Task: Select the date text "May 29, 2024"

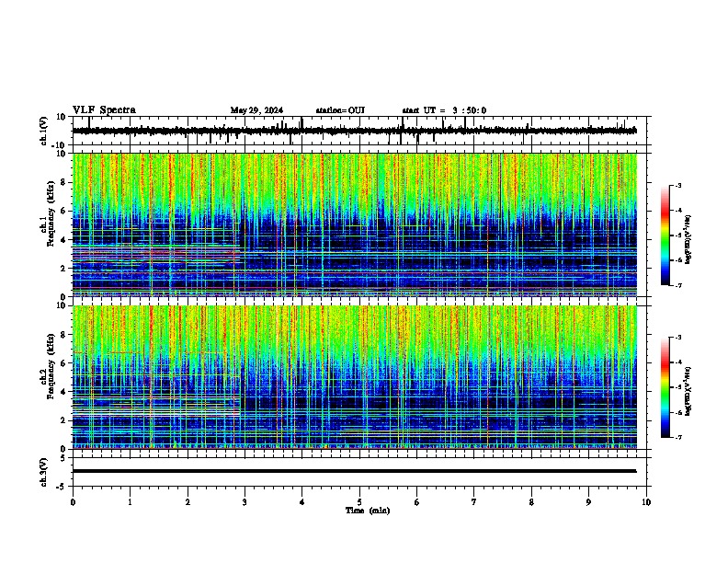Action: pyautogui.click(x=256, y=110)
